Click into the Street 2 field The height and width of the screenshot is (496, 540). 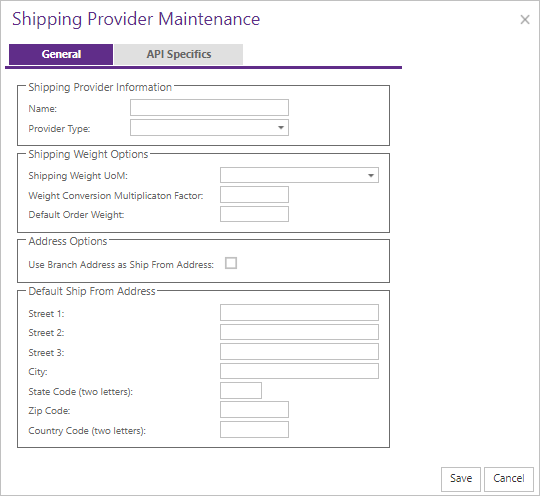(299, 332)
